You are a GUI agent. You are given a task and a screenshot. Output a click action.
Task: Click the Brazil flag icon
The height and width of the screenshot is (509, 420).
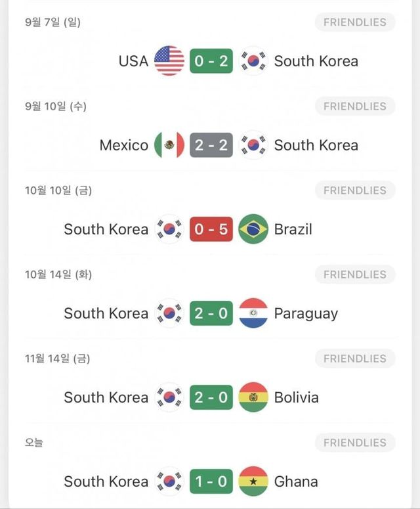253,229
